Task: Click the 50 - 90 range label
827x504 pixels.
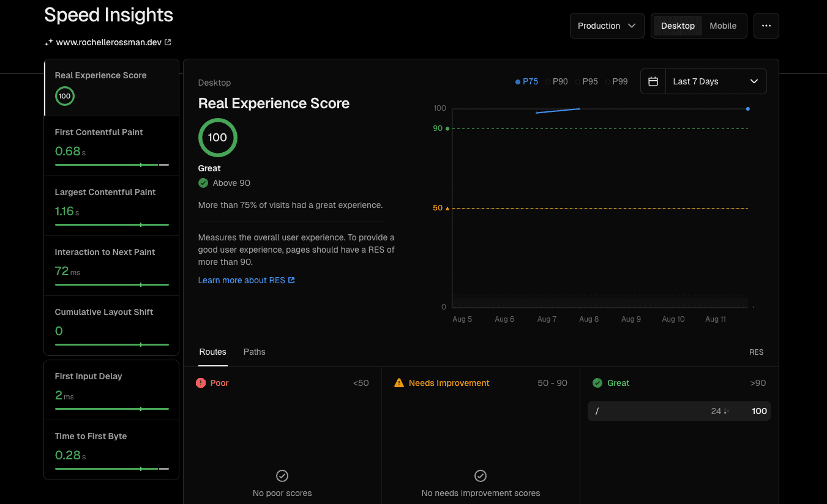Action: (x=553, y=383)
